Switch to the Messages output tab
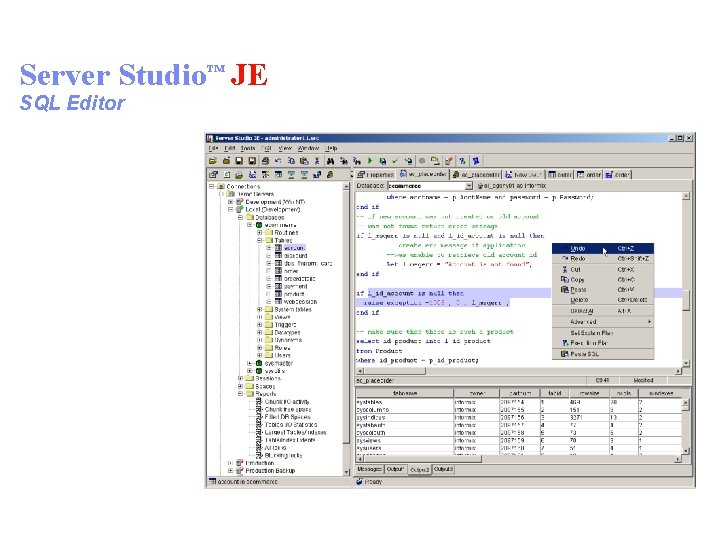Image resolution: width=720 pixels, height=540 pixels. click(x=370, y=469)
